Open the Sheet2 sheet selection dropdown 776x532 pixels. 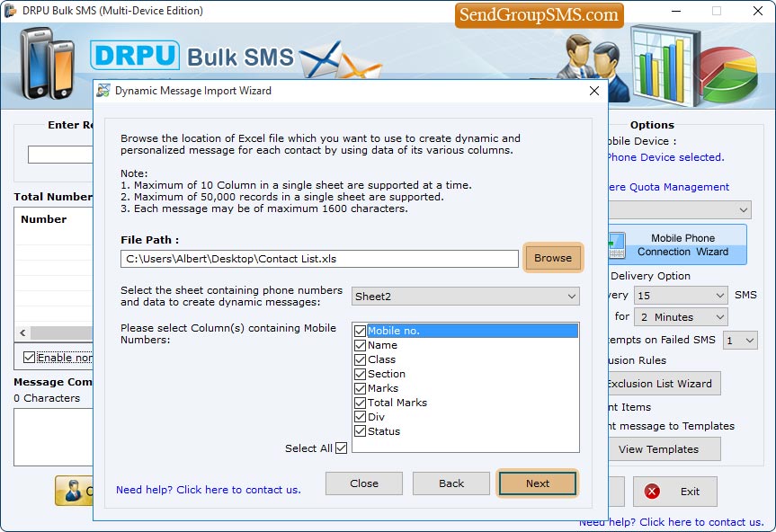pyautogui.click(x=465, y=297)
